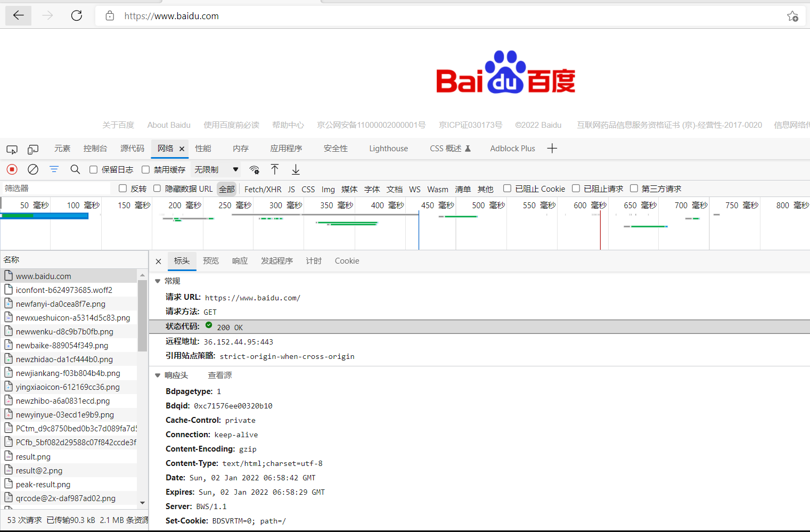Toggle device emulation icon
Viewport: 810px width, 532px height.
[33, 149]
